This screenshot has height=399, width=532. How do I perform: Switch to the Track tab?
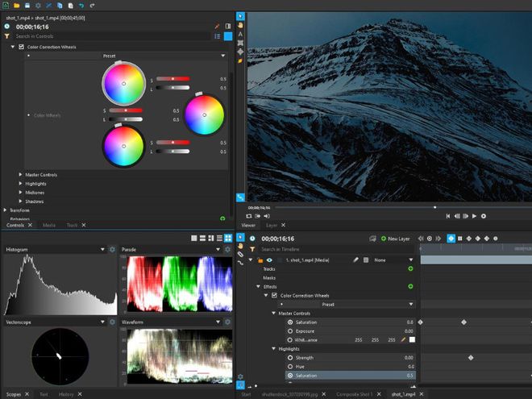(72, 225)
